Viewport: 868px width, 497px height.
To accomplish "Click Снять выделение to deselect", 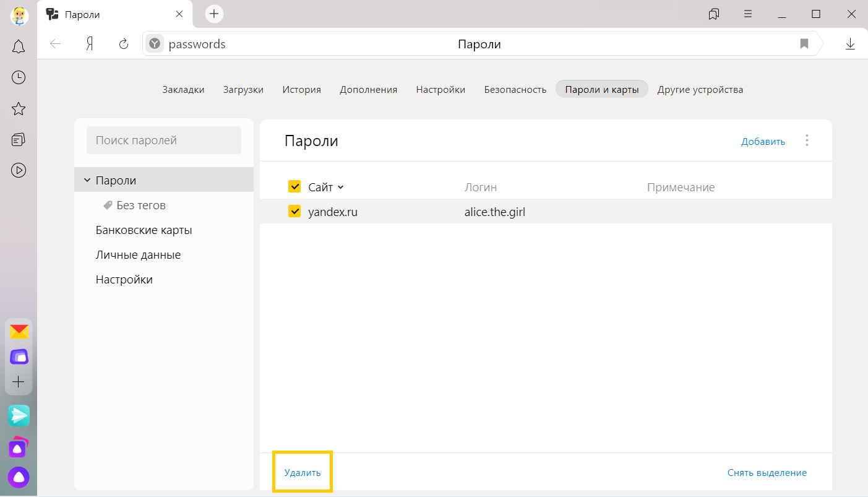I will tap(767, 472).
